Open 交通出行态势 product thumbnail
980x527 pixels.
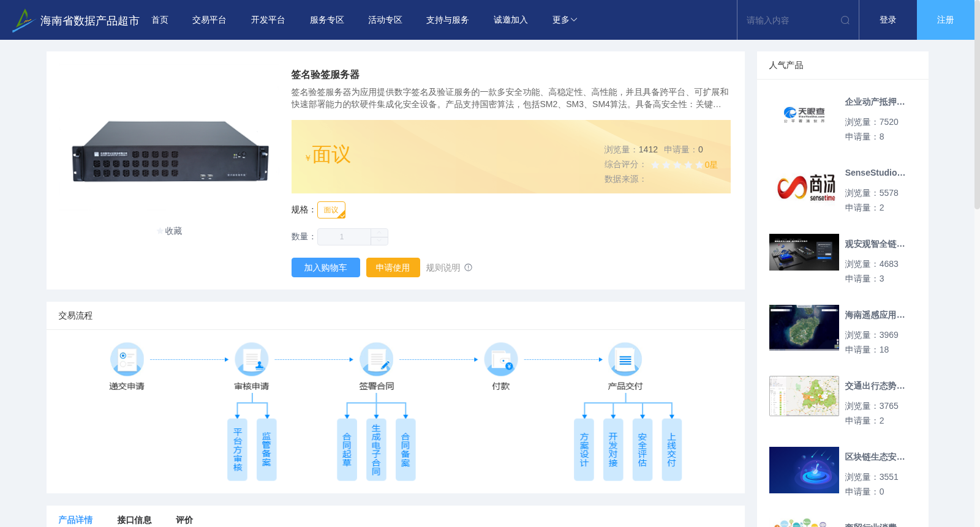coord(804,396)
